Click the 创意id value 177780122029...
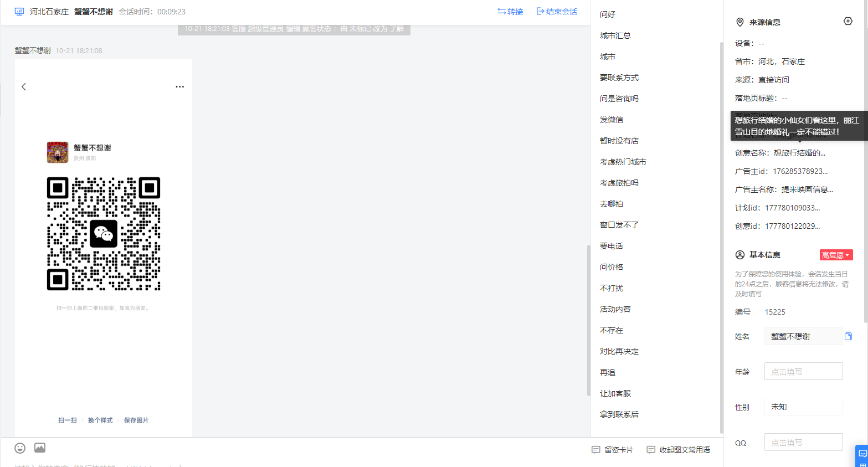868x467 pixels. 793,226
